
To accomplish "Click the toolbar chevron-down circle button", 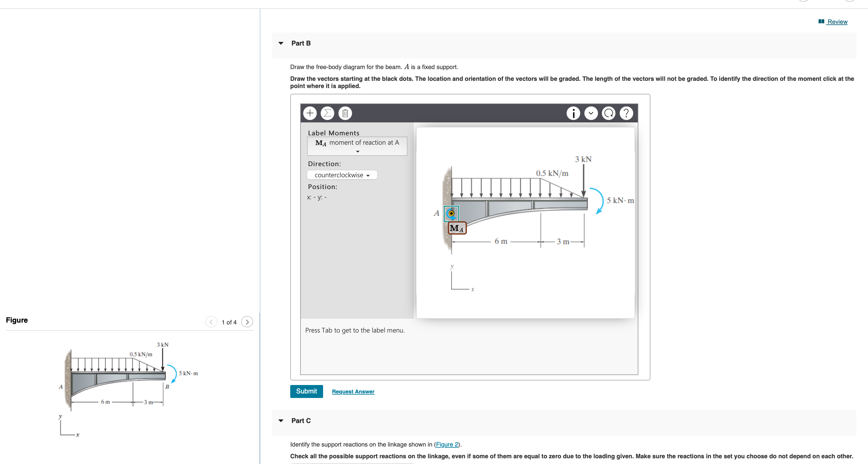I will pyautogui.click(x=591, y=113).
